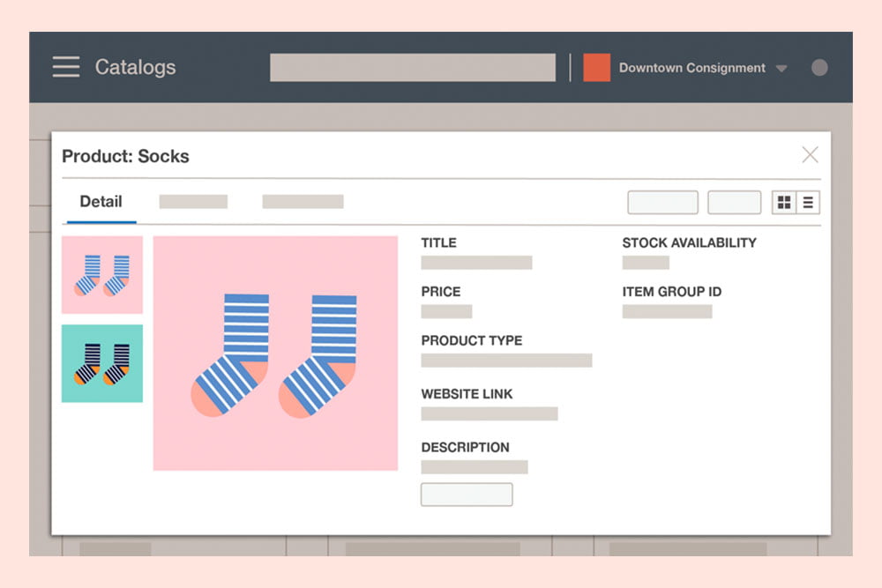
Task: Open the Catalogs menu item
Action: click(135, 67)
